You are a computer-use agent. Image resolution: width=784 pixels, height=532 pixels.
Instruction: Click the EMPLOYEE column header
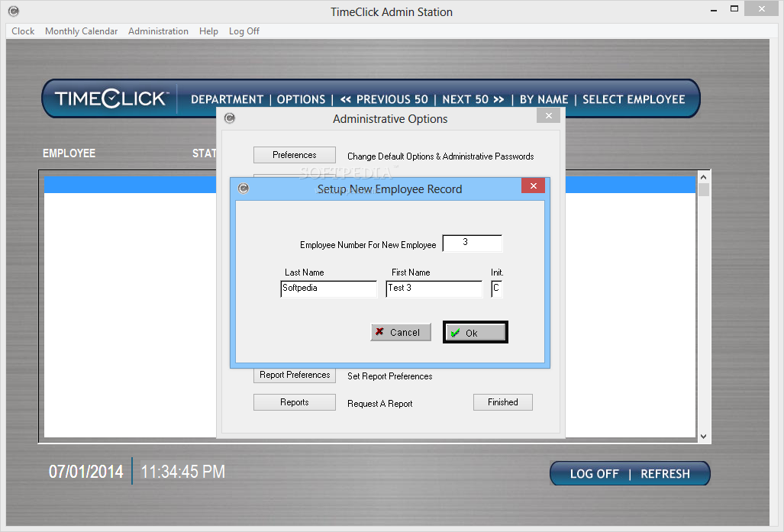click(x=69, y=153)
